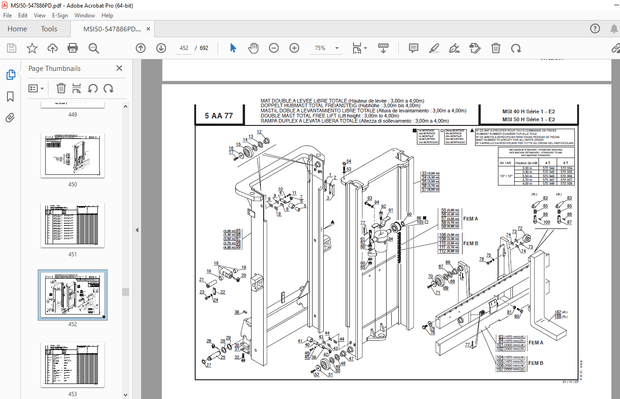Add bookmark star icon in toolbar

pos(32,48)
